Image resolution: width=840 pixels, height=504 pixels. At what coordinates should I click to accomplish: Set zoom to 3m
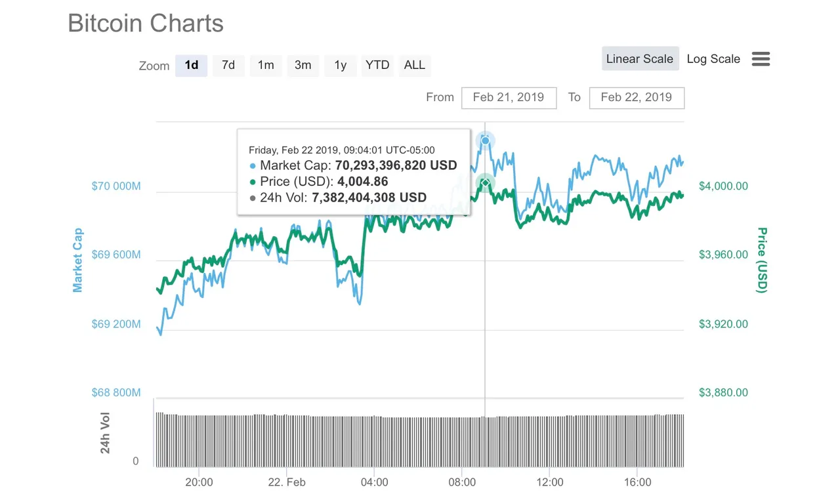click(x=303, y=65)
